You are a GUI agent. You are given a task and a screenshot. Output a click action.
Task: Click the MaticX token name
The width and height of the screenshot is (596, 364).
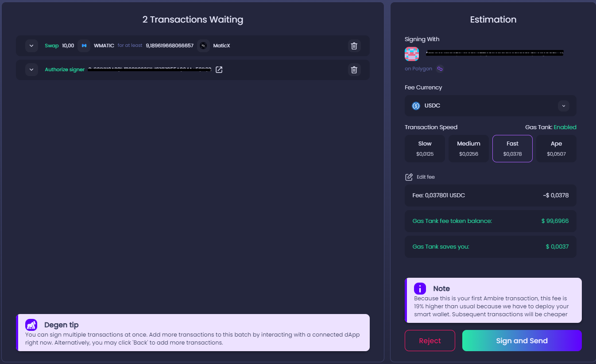[x=221, y=46]
